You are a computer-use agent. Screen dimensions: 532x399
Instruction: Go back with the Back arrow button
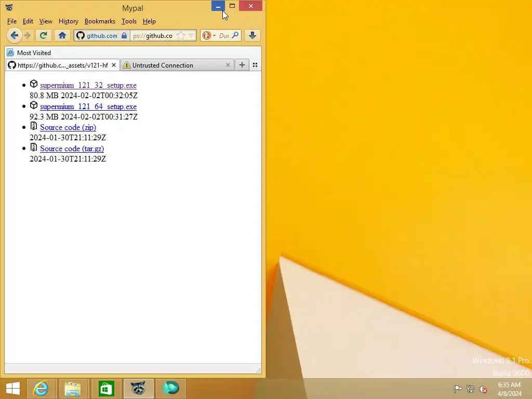(x=14, y=35)
